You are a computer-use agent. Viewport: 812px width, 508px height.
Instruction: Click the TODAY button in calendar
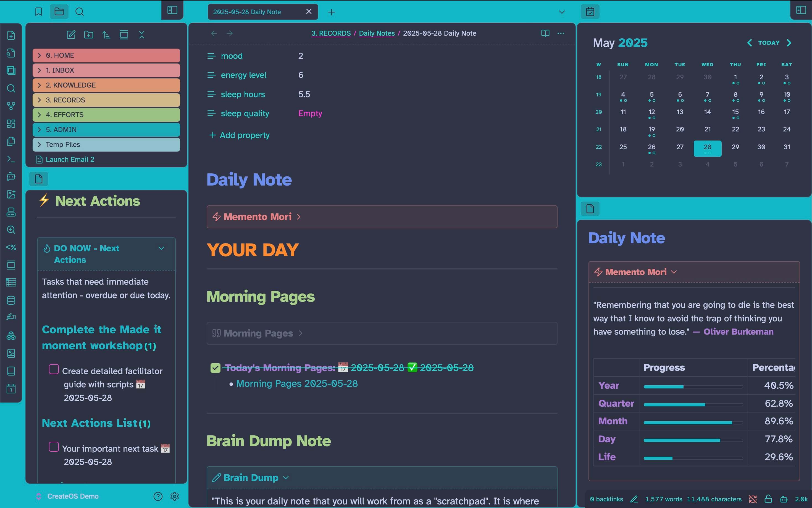tap(769, 43)
